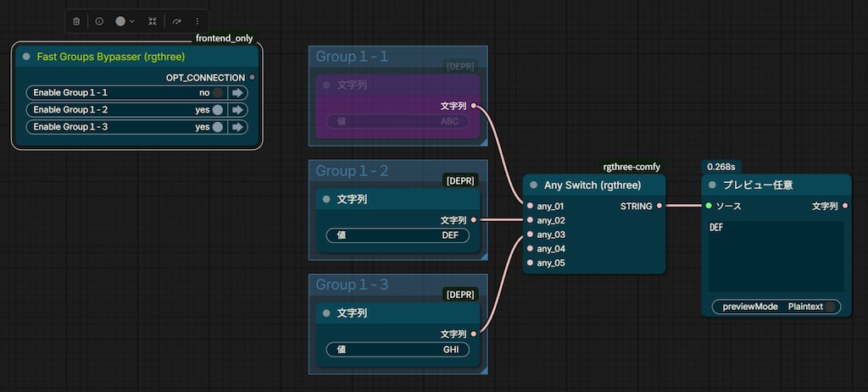Collapse the プレビュー任意 node dot
868x392 pixels.
point(712,185)
